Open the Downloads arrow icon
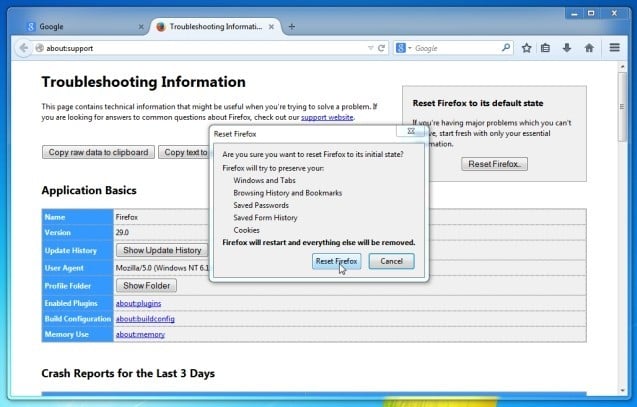637x407 pixels. click(x=567, y=47)
